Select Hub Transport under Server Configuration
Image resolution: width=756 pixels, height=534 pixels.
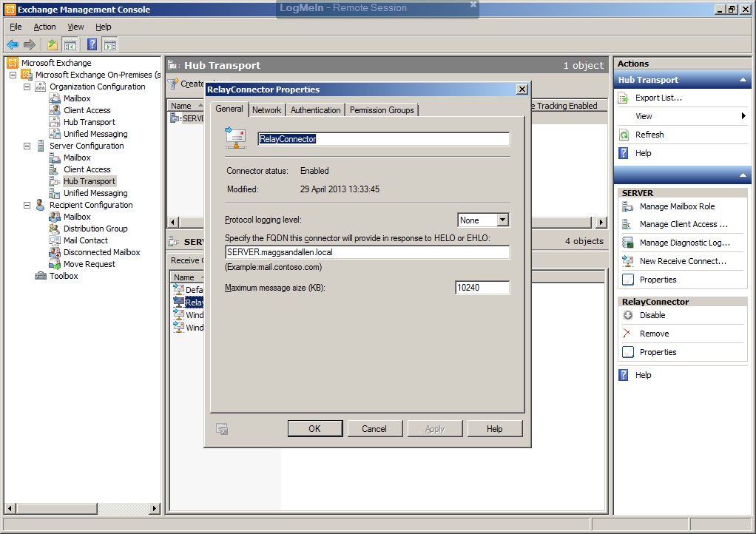pyautogui.click(x=90, y=181)
